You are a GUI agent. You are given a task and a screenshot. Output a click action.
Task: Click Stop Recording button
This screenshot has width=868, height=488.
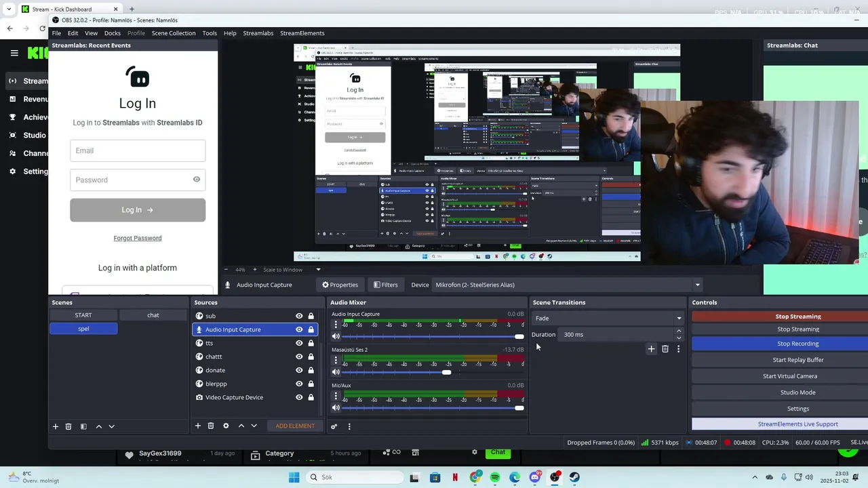pyautogui.click(x=798, y=344)
